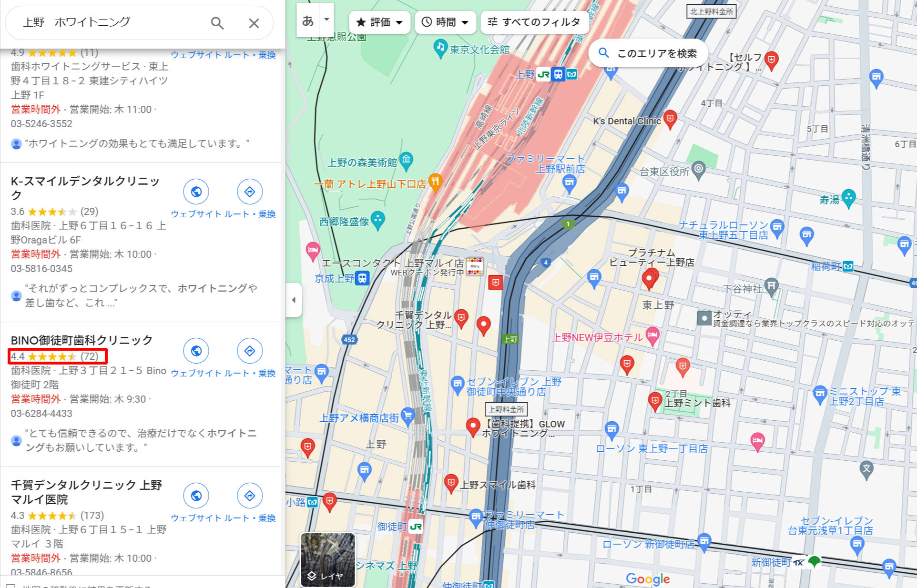The height and width of the screenshot is (588, 917).
Task: Click the search magnifier icon in search box
Action: tap(217, 23)
